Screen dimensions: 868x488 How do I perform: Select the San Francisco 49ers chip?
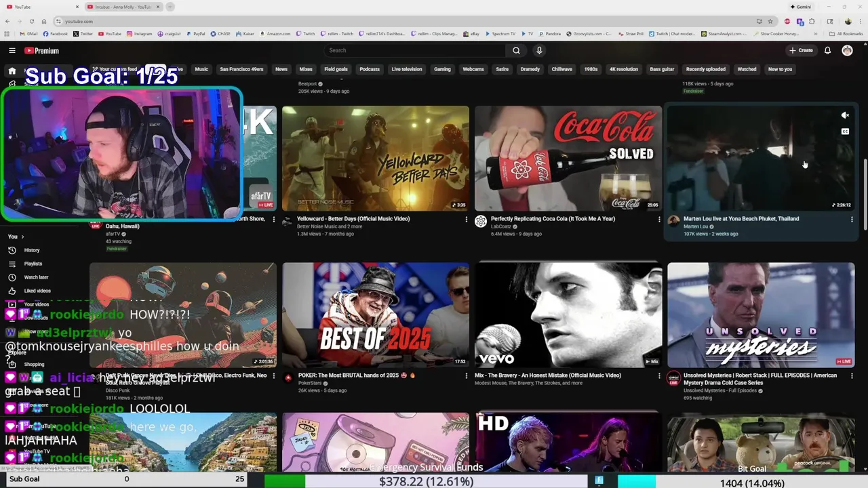coord(241,69)
